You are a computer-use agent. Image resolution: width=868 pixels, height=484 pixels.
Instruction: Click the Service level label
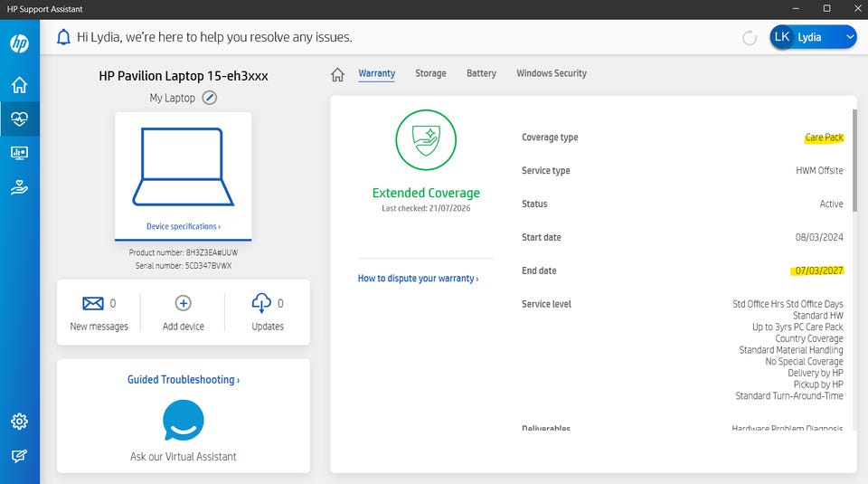546,304
